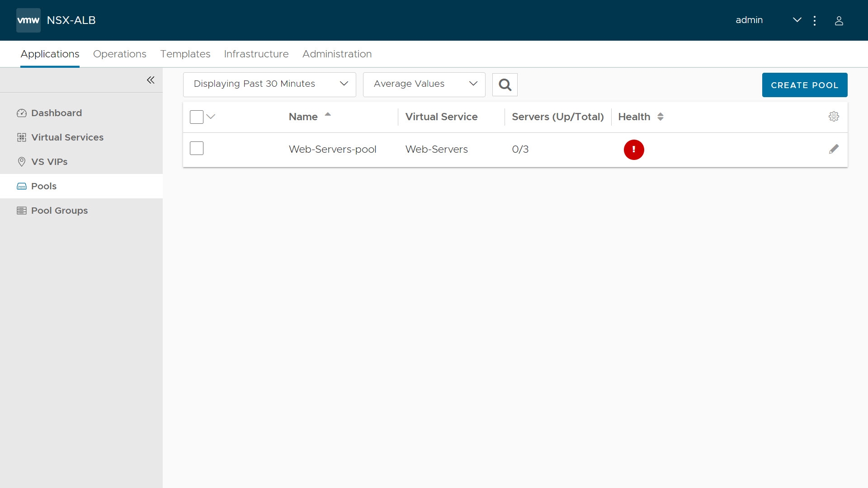The image size is (868, 488).
Task: Open bulk selection chevron beside header checkbox
Action: click(x=211, y=117)
